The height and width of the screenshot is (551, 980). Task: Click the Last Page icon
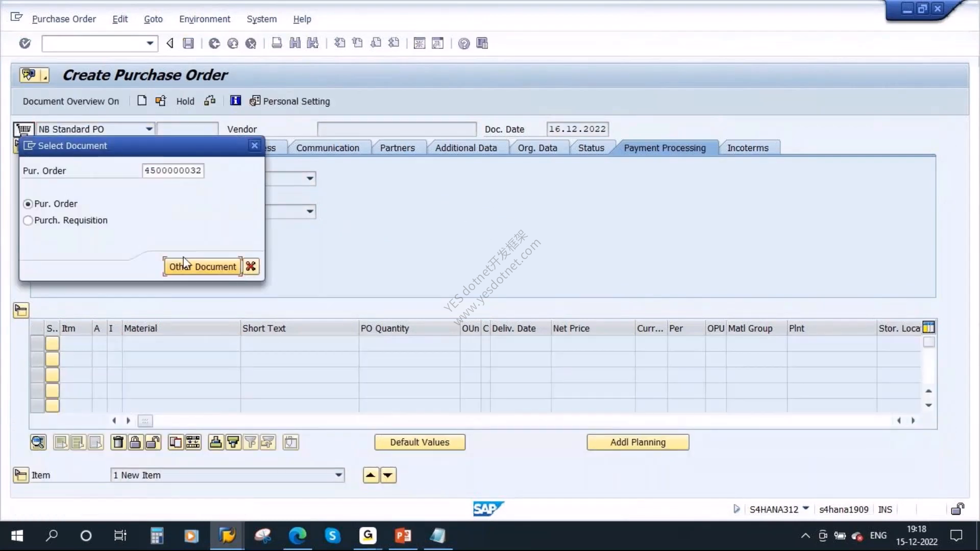(394, 43)
